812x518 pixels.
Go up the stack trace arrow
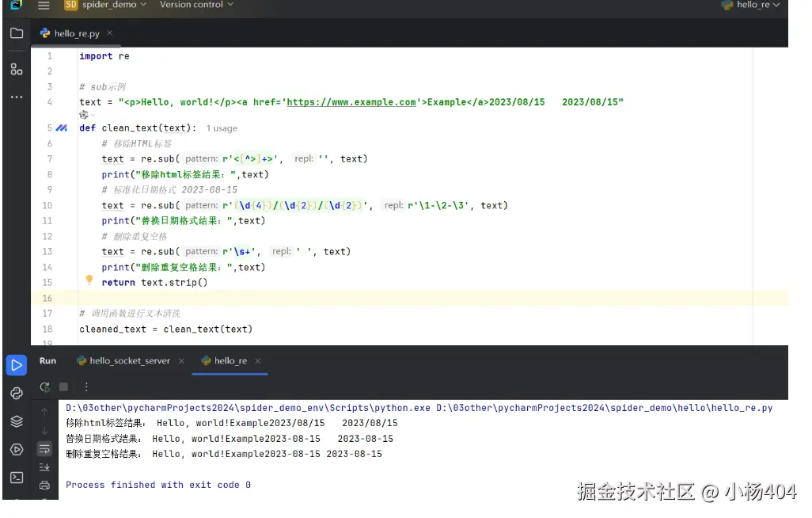point(44,412)
